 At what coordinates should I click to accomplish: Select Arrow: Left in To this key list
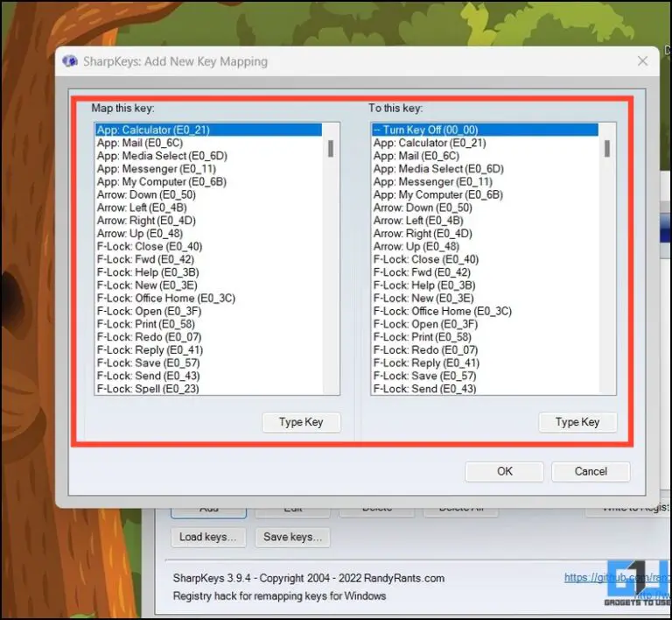pos(485,221)
